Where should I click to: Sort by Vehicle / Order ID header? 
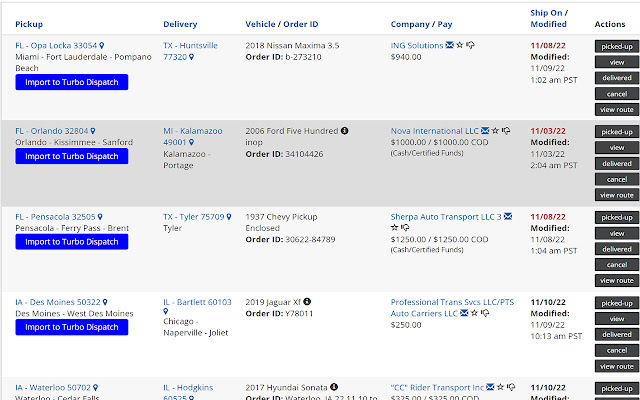pyautogui.click(x=282, y=24)
